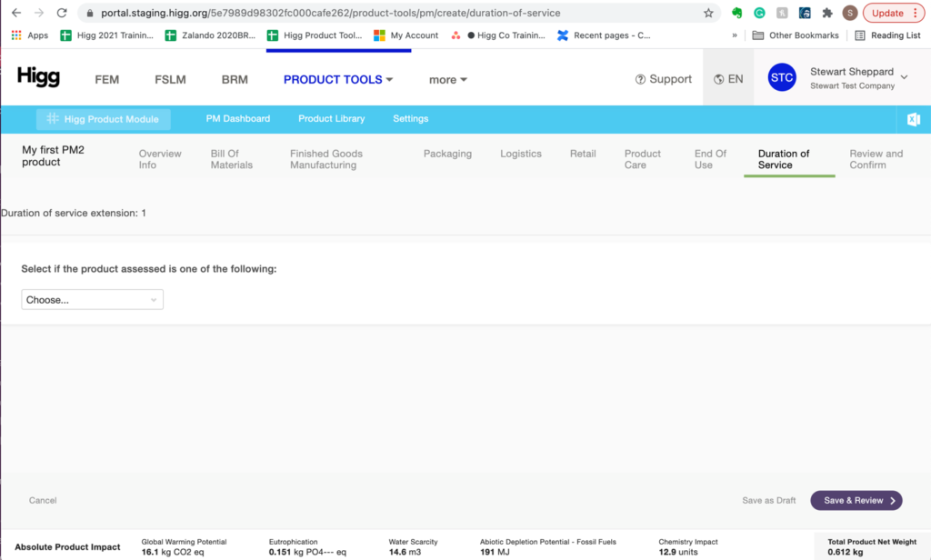The image size is (931, 560).
Task: Switch to the Logistics tab
Action: (521, 154)
